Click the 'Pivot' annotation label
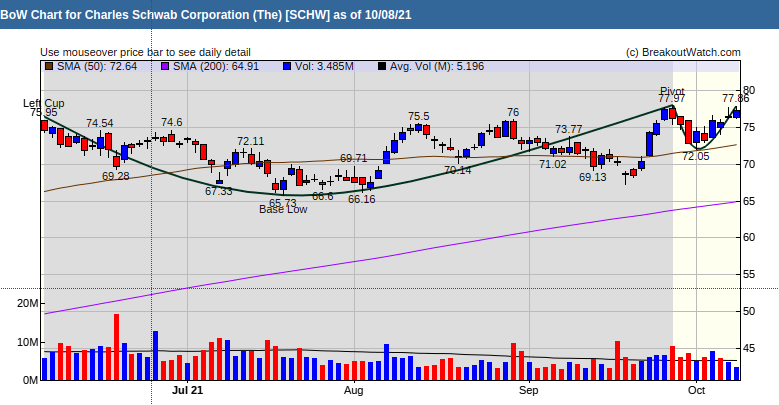Image resolution: width=779 pixels, height=405 pixels. point(672,91)
